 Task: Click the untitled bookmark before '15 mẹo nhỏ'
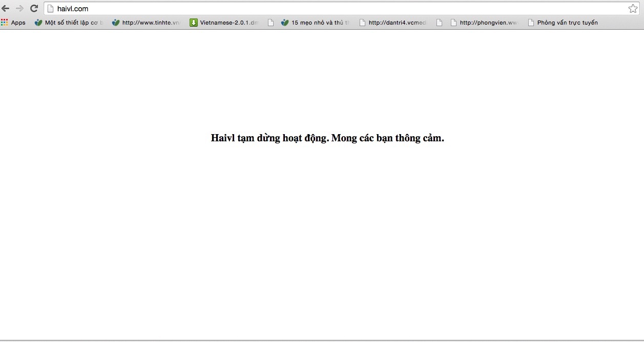(271, 23)
